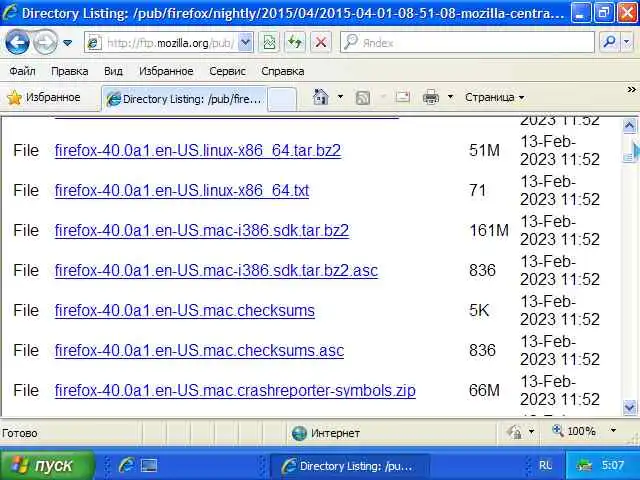Expand the Print dropdown arrow

point(451,97)
